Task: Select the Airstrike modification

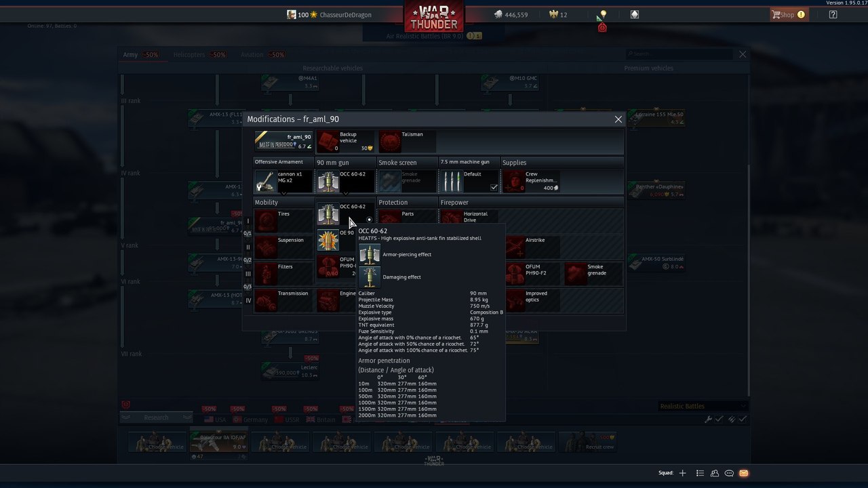Action: click(x=532, y=247)
